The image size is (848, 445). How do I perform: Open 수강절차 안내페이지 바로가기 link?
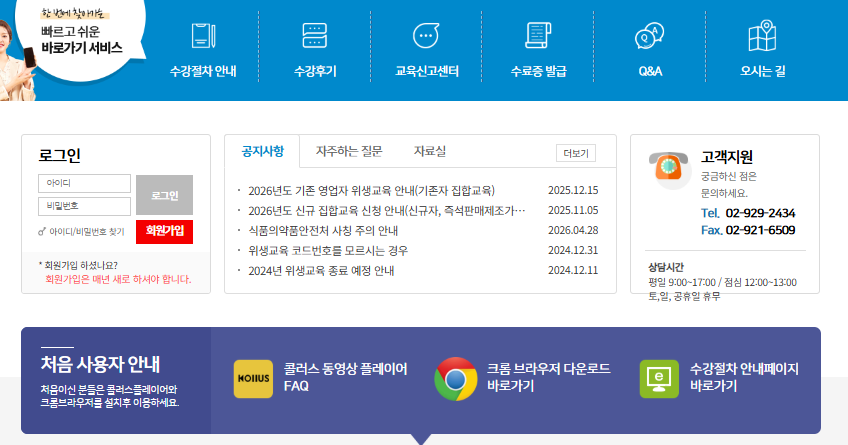(744, 377)
